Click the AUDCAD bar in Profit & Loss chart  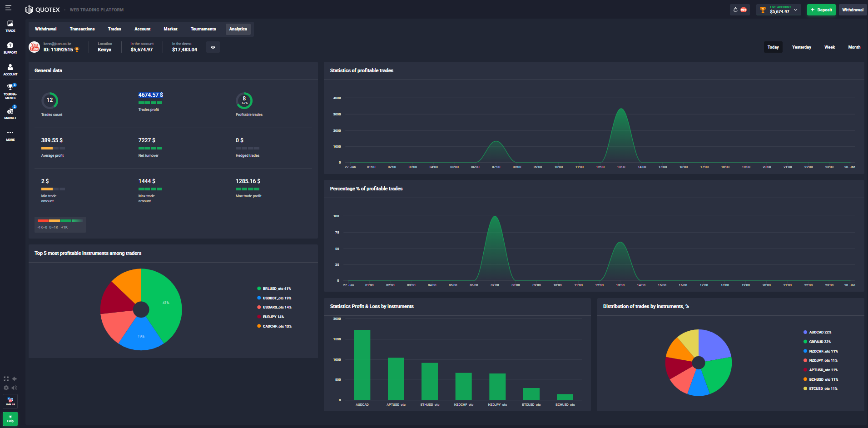(x=362, y=365)
